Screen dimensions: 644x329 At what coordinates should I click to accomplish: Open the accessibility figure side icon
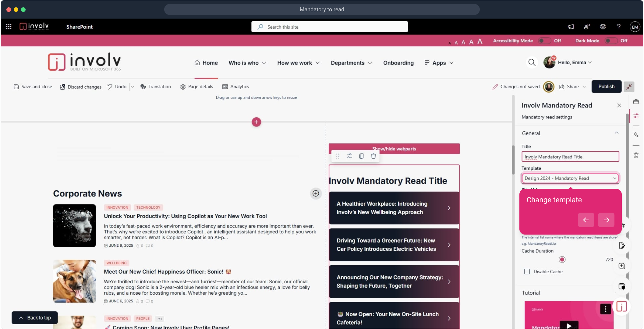[636, 155]
